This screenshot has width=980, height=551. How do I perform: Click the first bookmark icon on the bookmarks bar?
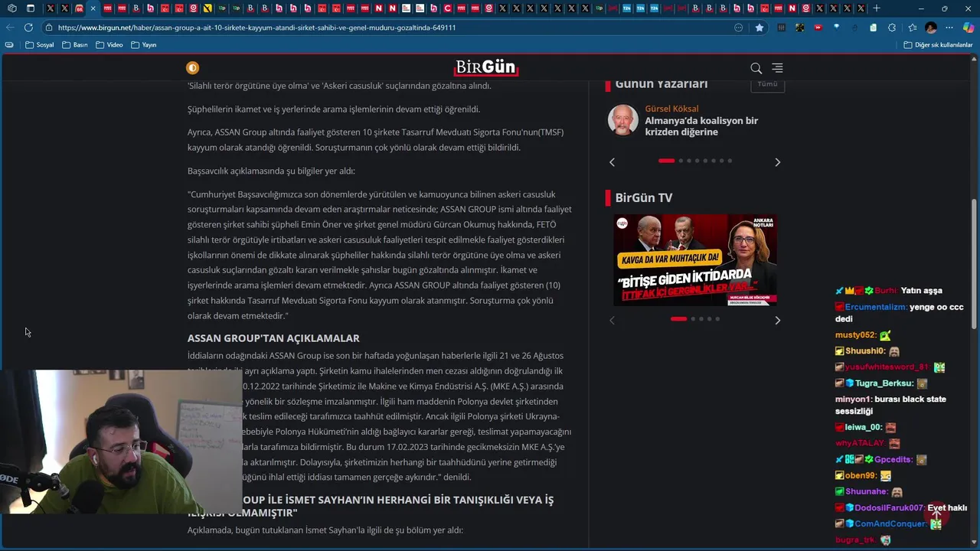[9, 45]
